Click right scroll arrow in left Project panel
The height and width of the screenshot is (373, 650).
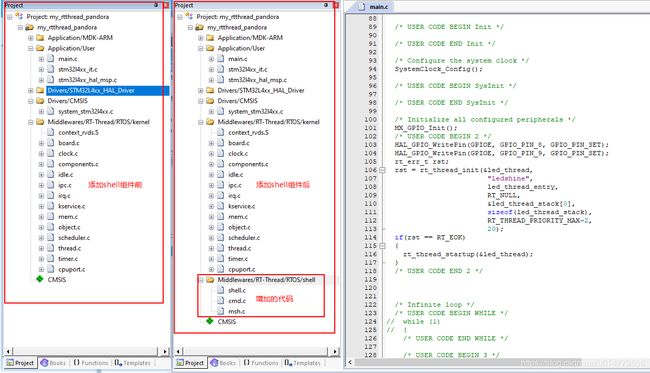[165, 351]
